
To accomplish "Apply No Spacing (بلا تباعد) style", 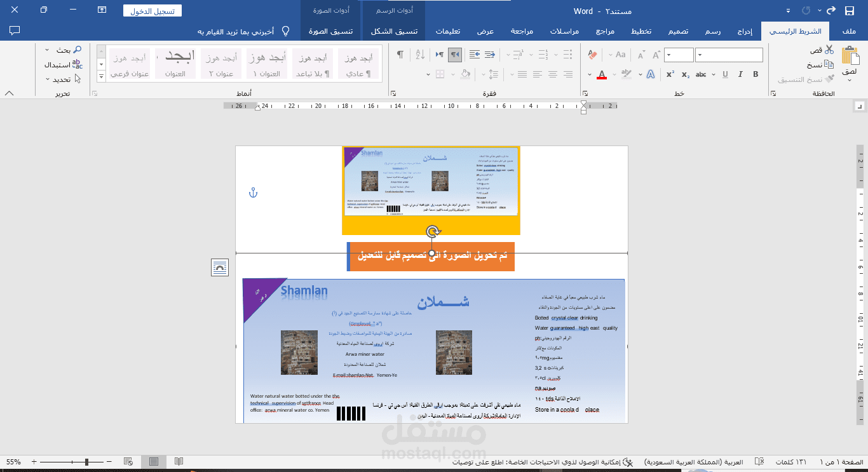I will [313, 64].
